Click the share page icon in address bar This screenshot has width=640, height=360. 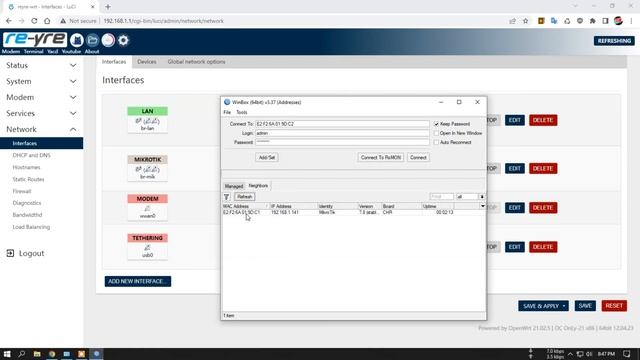click(x=513, y=21)
